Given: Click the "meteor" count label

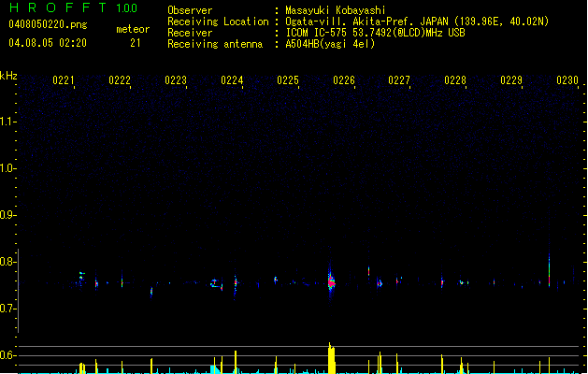Looking at the screenshot, I should 133,29.
